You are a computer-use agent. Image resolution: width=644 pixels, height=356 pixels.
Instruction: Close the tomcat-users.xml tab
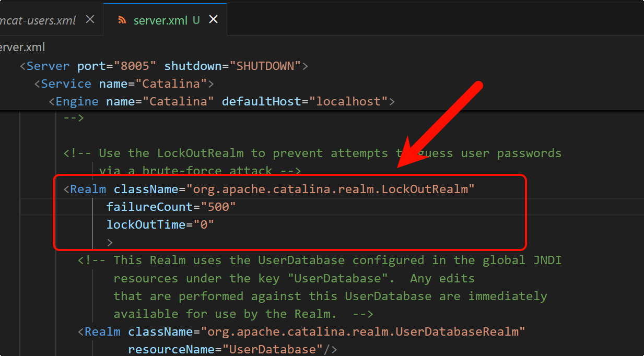(90, 19)
